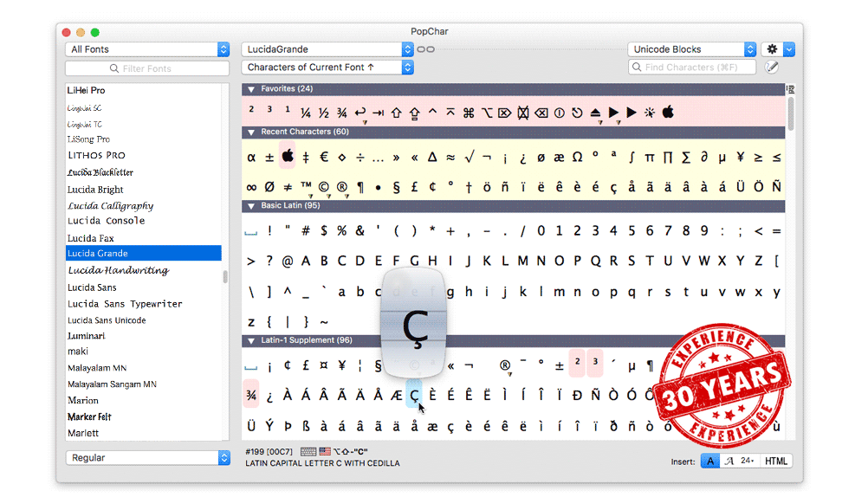This screenshot has width=868, height=497.
Task: Click the pencil draw-to-find icon
Action: point(771,67)
